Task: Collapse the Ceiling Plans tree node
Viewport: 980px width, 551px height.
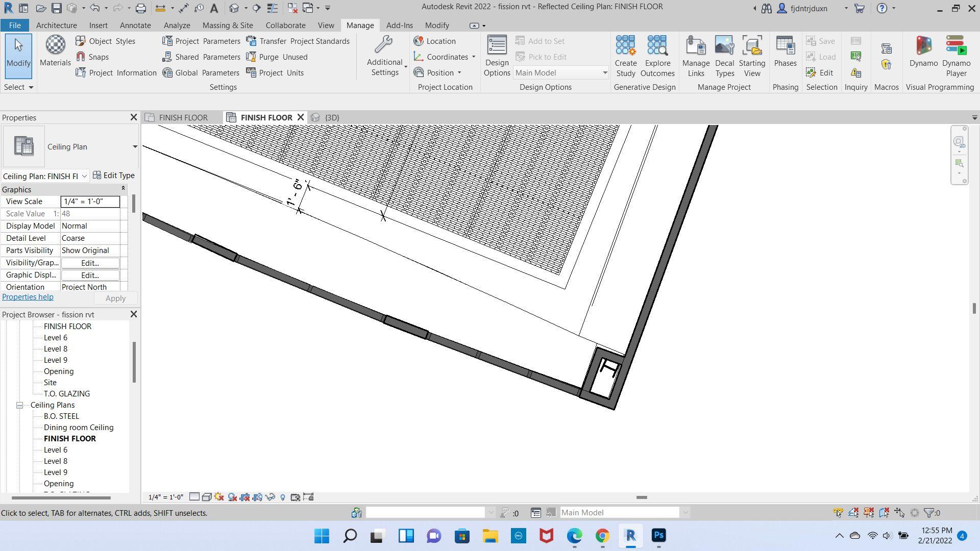Action: [19, 405]
